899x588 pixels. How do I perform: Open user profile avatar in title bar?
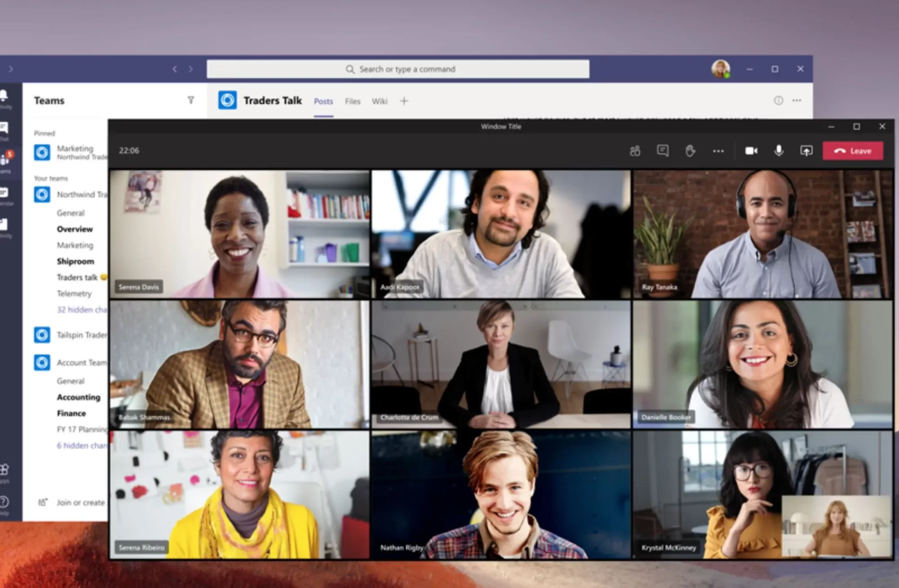click(x=721, y=69)
